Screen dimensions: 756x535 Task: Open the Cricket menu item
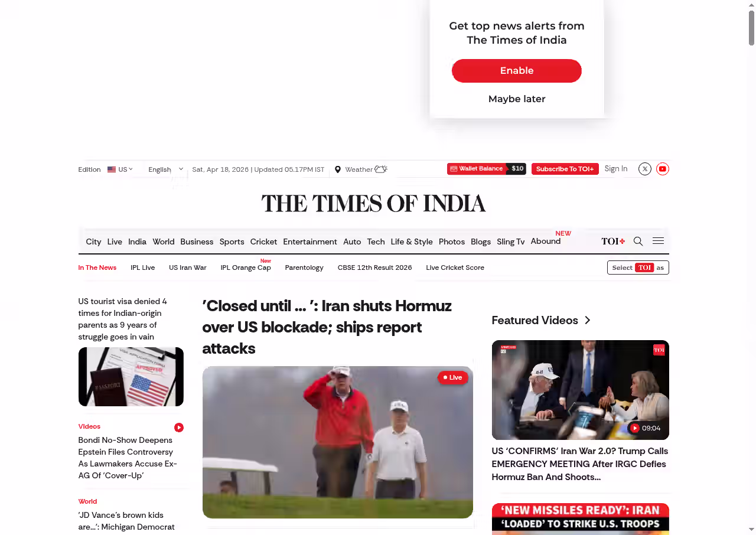click(263, 242)
